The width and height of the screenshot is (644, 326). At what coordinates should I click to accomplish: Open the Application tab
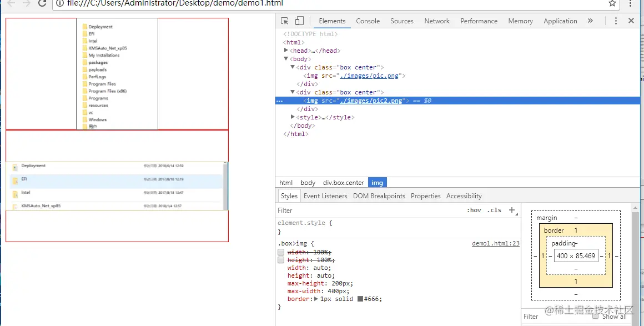(x=560, y=21)
